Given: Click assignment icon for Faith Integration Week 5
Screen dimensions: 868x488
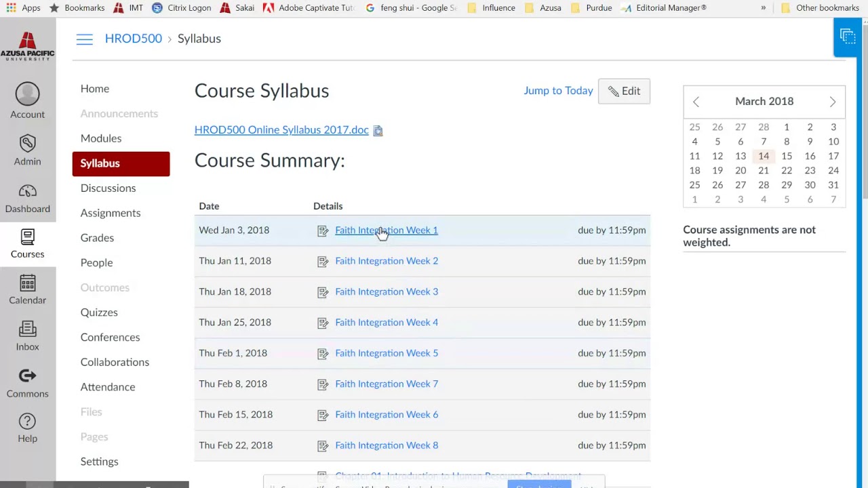Looking at the screenshot, I should [x=323, y=354].
